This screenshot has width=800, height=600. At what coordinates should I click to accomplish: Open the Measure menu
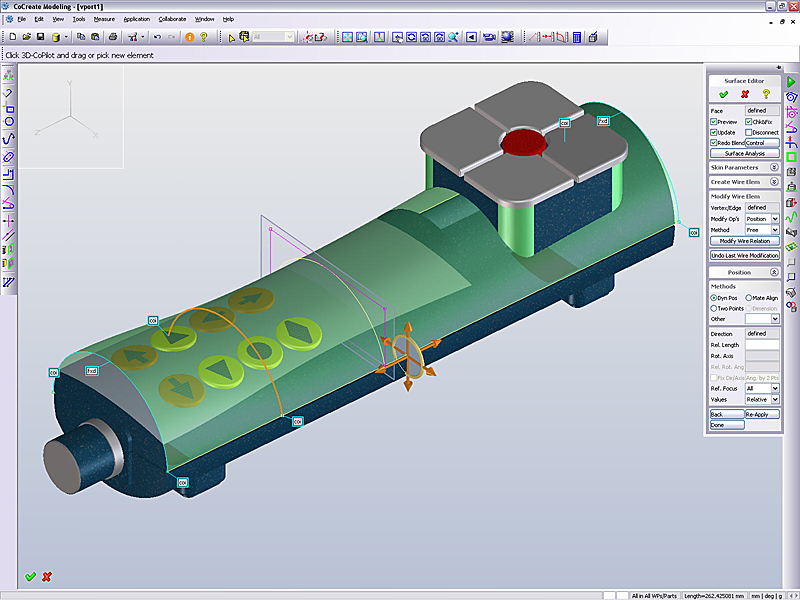click(103, 19)
